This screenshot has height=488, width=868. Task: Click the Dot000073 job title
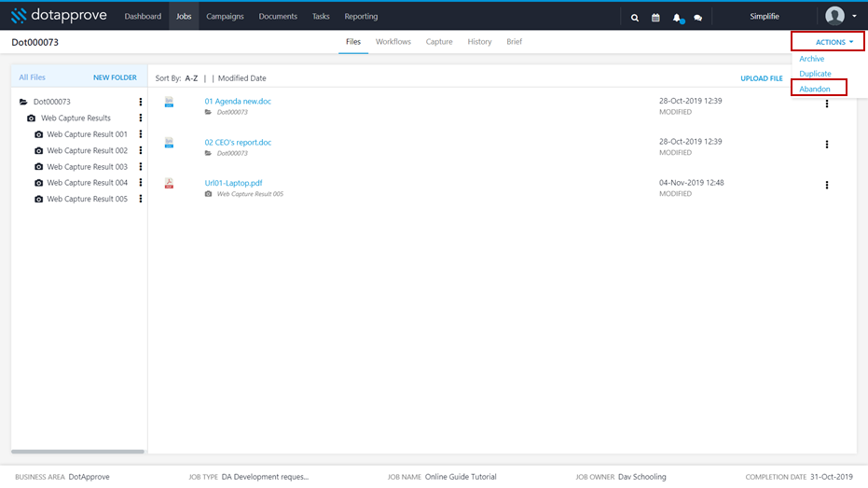[x=34, y=42]
